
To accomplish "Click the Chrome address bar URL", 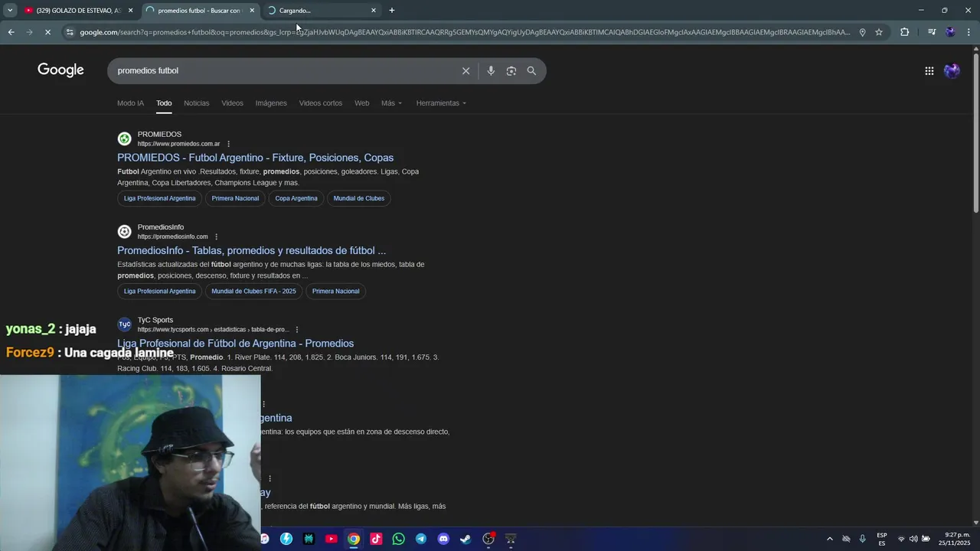I will point(465,32).
